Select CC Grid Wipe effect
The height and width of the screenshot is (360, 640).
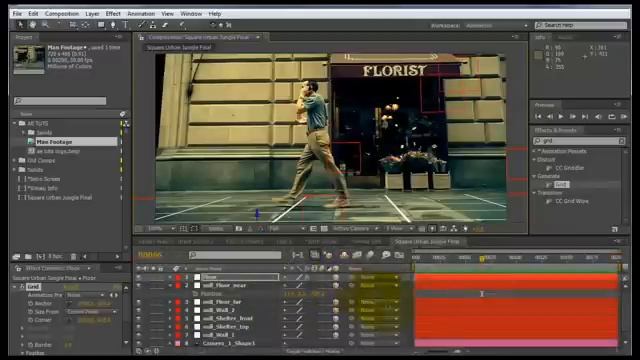click(572, 201)
